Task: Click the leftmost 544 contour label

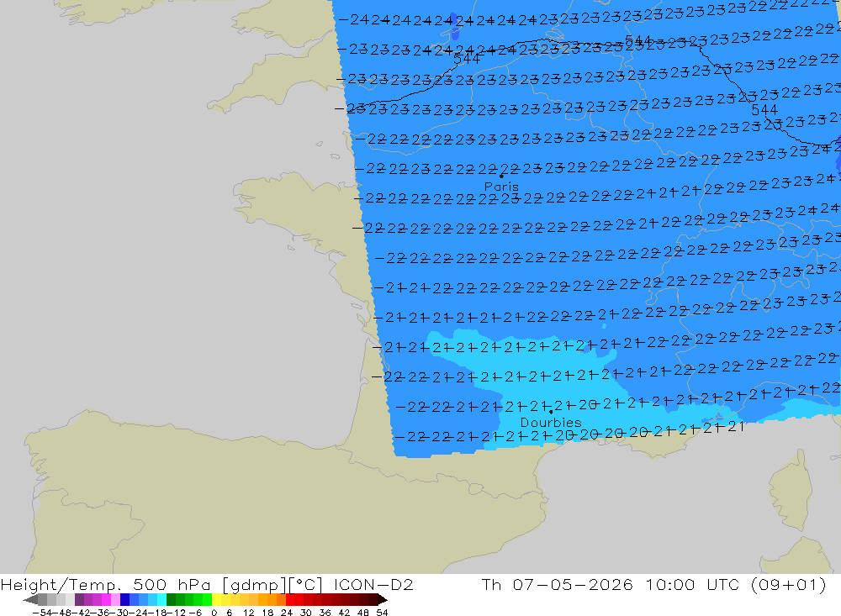Action: coord(467,59)
